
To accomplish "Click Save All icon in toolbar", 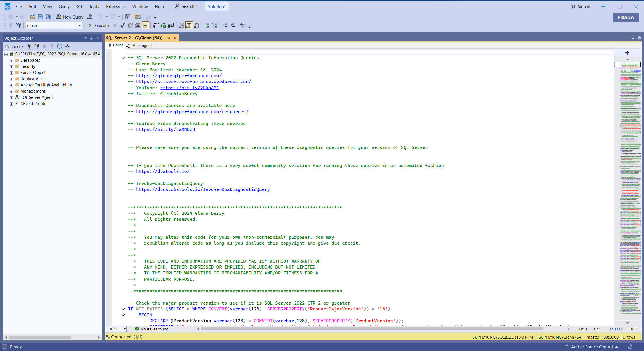I will point(48,17).
